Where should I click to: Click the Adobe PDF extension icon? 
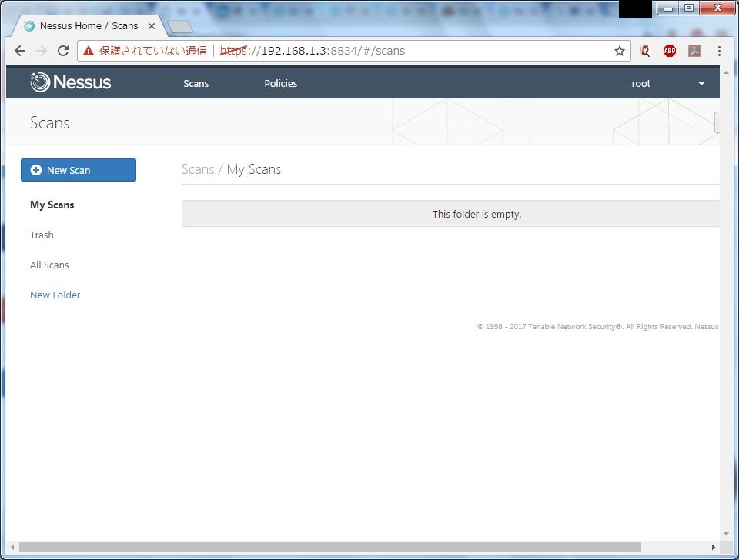694,51
